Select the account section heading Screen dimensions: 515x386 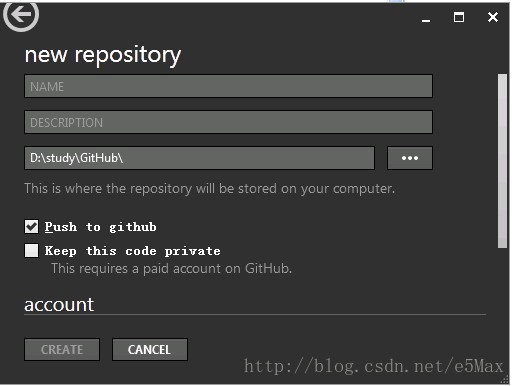[59, 305]
